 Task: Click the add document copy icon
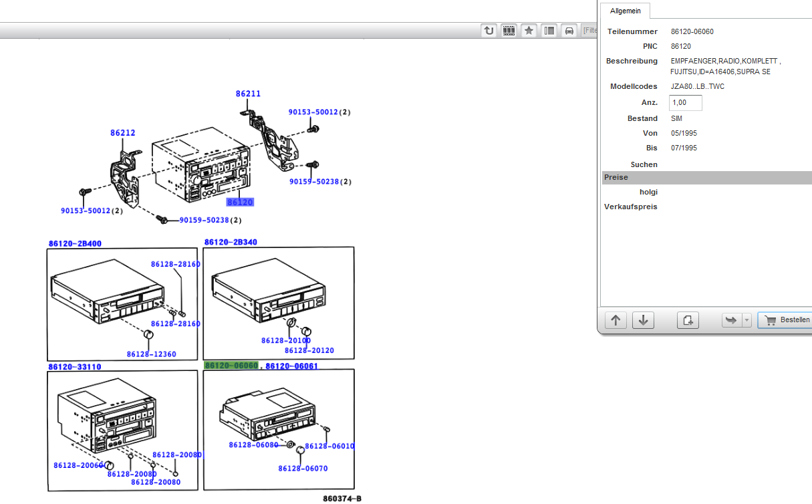(x=688, y=320)
